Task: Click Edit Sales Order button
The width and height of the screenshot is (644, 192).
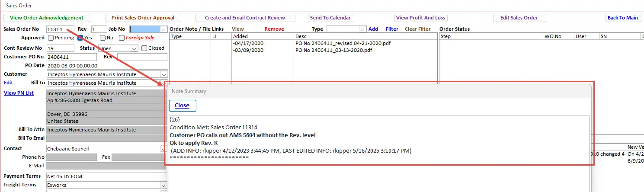Action: click(519, 18)
